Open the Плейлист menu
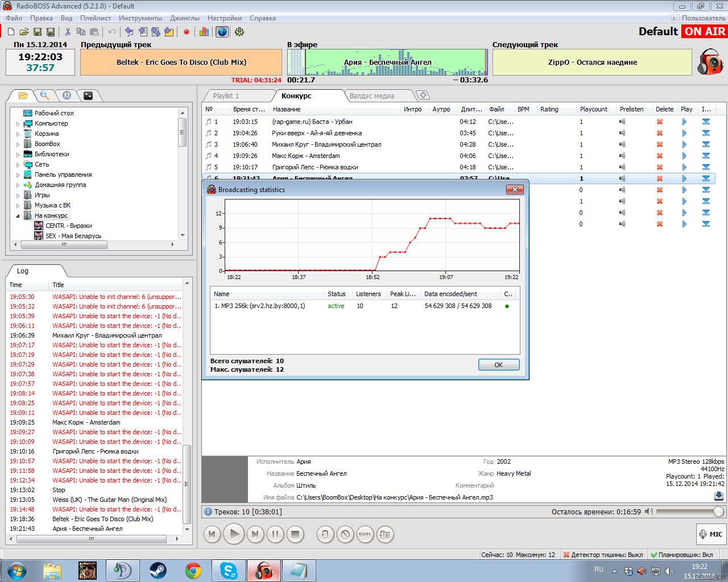This screenshot has width=728, height=582. 96,18
